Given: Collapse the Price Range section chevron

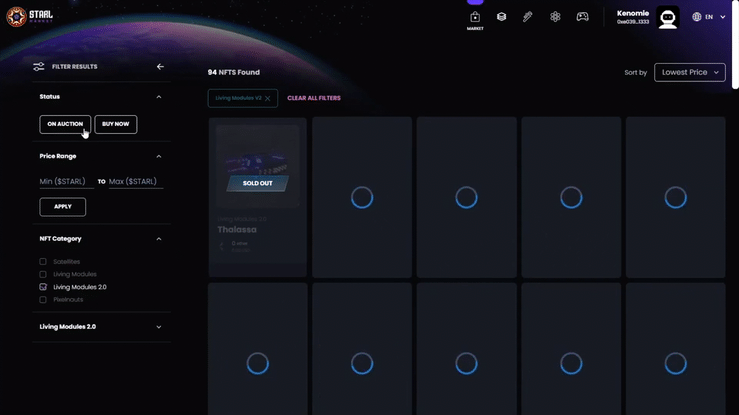Looking at the screenshot, I should point(159,156).
